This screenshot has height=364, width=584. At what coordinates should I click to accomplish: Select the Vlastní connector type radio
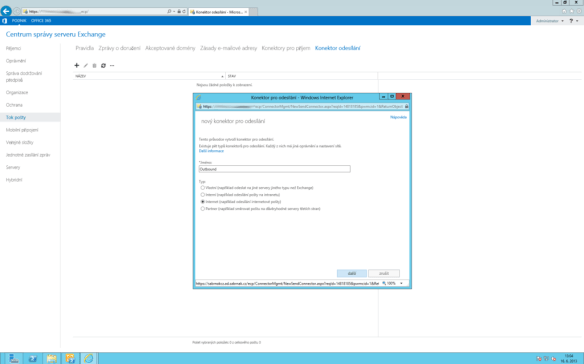pos(203,188)
